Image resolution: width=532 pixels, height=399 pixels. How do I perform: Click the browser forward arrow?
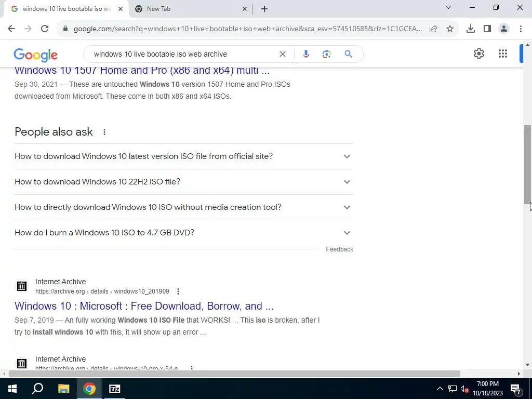click(28, 29)
